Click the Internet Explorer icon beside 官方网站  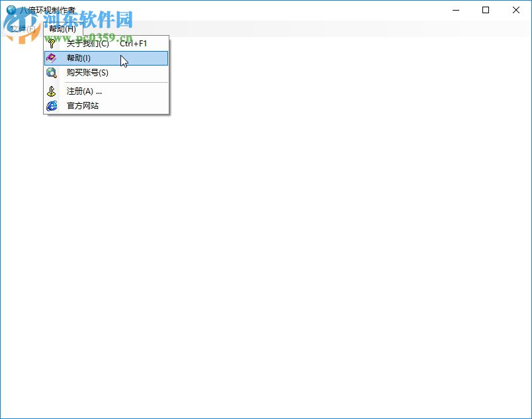[x=52, y=105]
